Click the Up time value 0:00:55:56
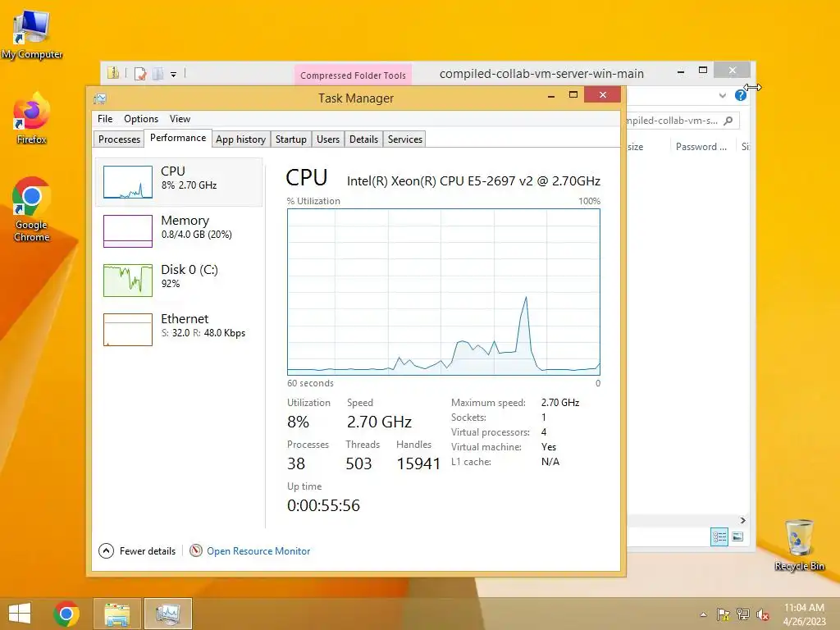840x630 pixels. (x=323, y=505)
